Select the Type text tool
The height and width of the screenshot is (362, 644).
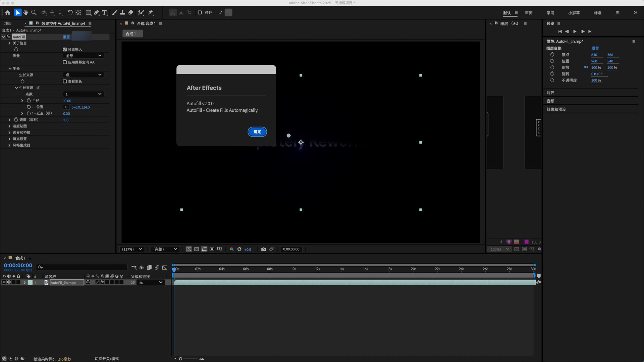[105, 12]
